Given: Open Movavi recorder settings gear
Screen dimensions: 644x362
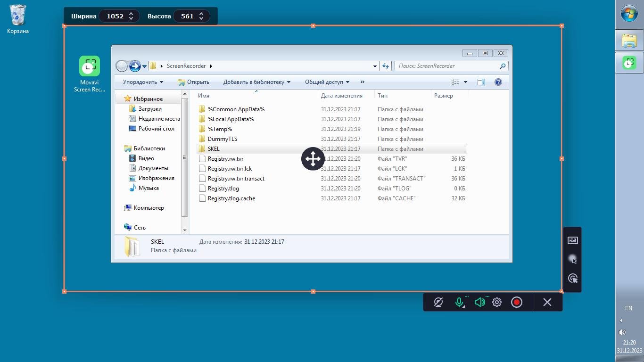Looking at the screenshot, I should click(x=497, y=302).
